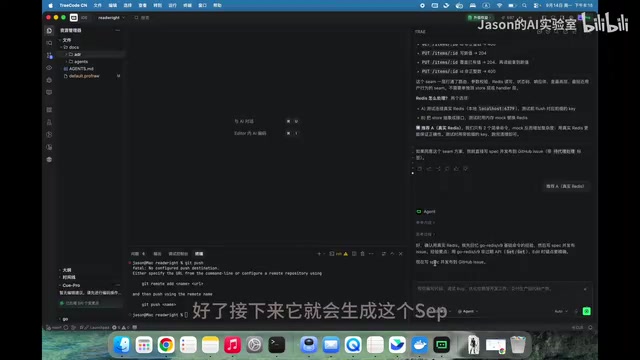Expand the collapsed thinking section under Agent
Image resolution: width=640 pixels, height=360 pixels.
click(425, 234)
